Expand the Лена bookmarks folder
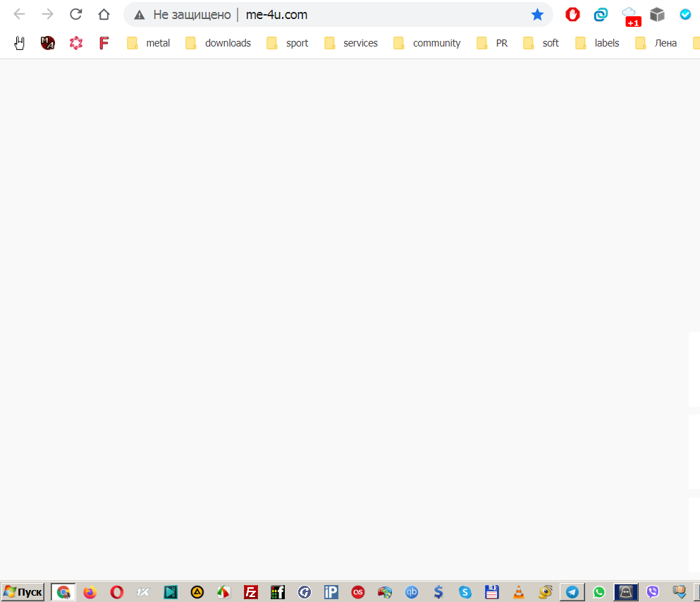700x602 pixels. [x=656, y=43]
